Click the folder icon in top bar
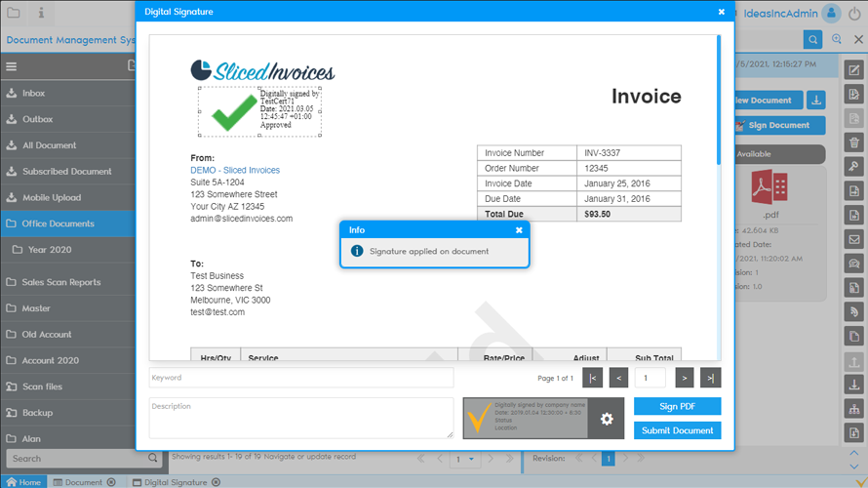 (14, 13)
